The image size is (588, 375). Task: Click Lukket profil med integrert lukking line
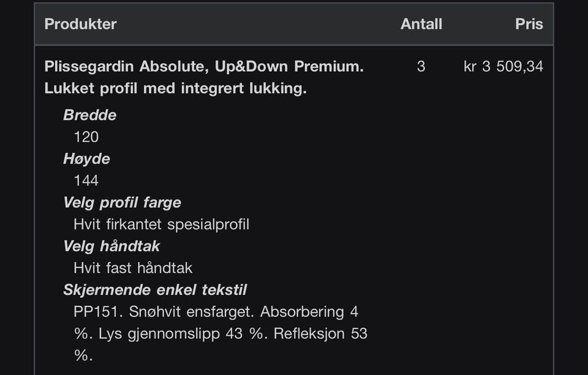[x=176, y=89]
